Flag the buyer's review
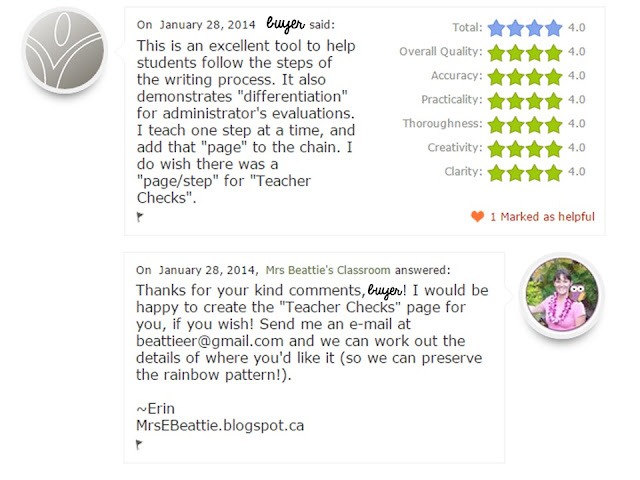 coord(140,216)
